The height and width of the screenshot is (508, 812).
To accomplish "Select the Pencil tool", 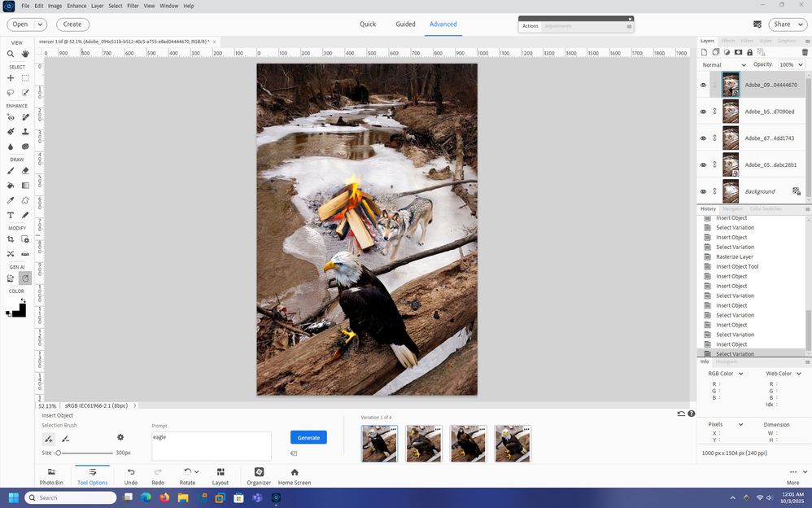I will point(25,215).
